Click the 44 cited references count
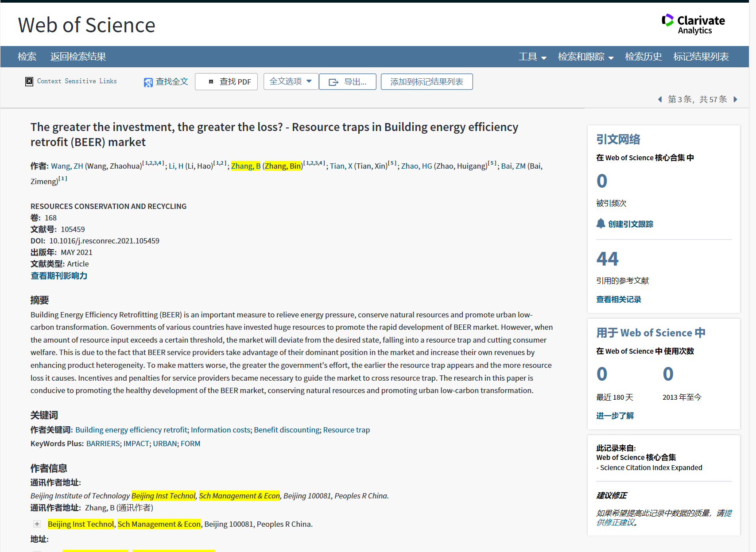 [607, 259]
